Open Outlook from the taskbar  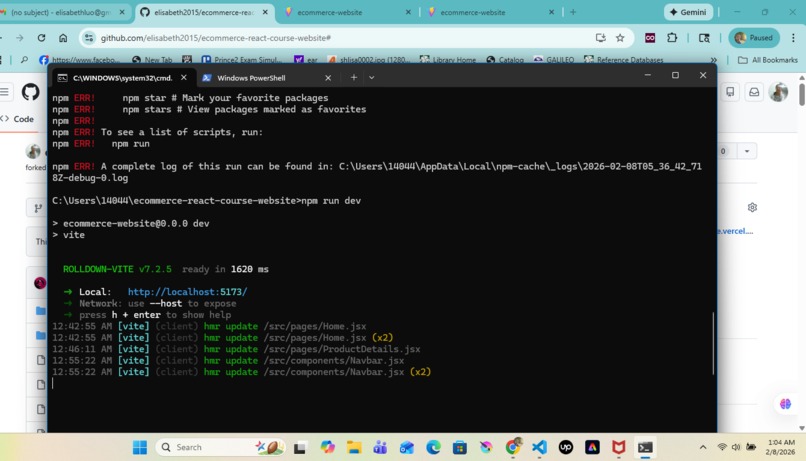click(407, 447)
